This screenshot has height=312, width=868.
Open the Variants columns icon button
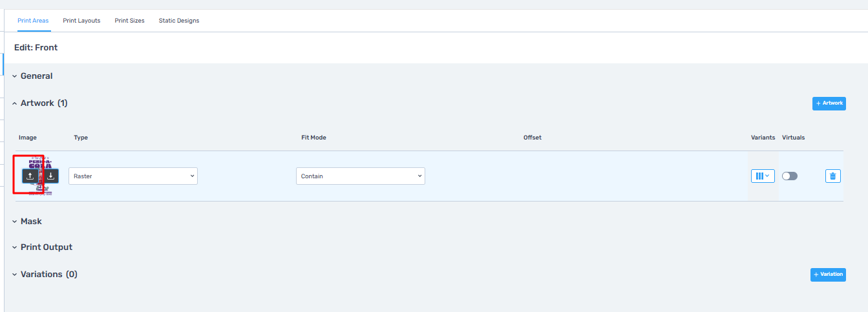tap(762, 176)
